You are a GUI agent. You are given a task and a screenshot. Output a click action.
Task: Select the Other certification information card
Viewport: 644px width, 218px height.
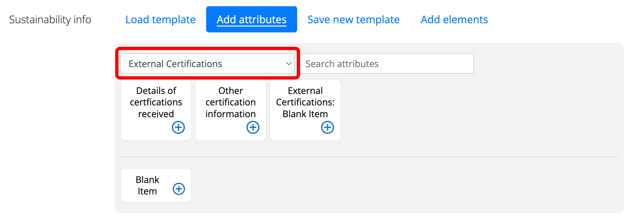click(230, 102)
